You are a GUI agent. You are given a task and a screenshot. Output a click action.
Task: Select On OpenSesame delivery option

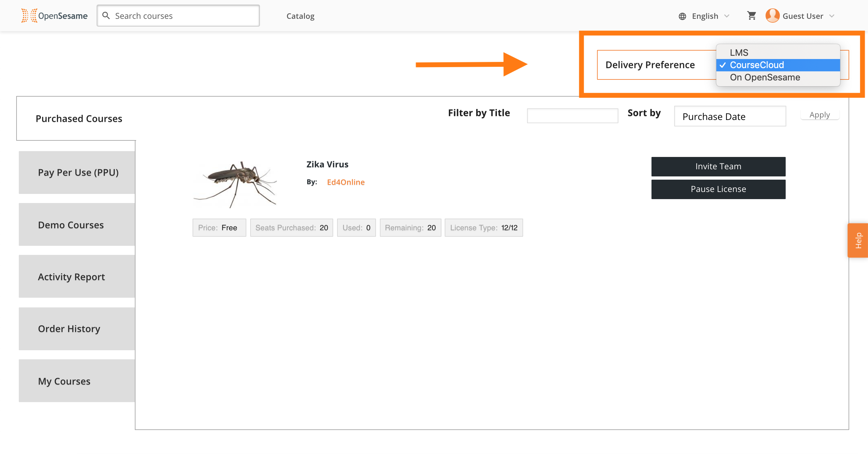point(778,77)
